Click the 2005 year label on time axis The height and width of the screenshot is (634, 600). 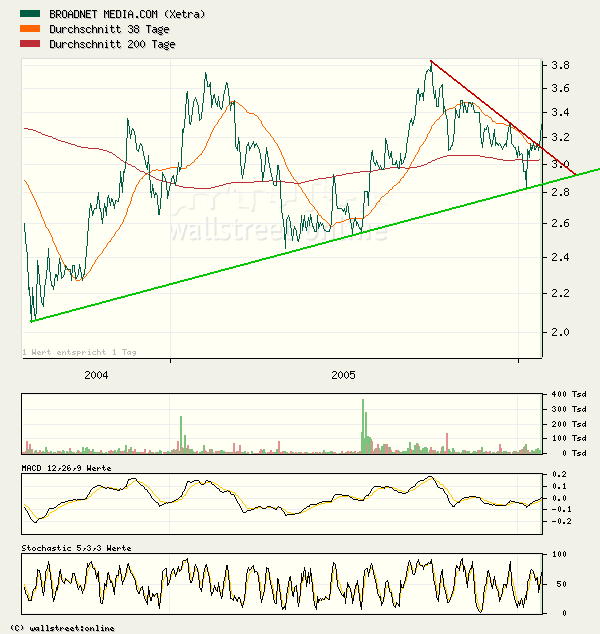coord(343,375)
